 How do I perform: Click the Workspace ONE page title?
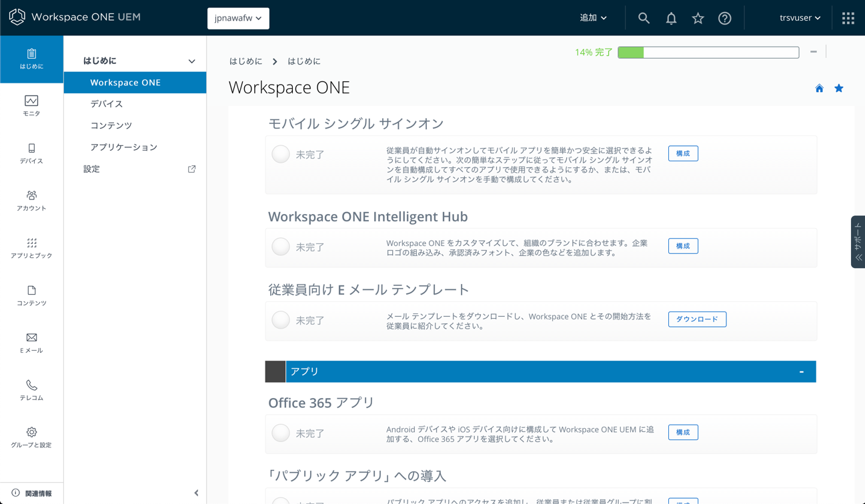[289, 87]
